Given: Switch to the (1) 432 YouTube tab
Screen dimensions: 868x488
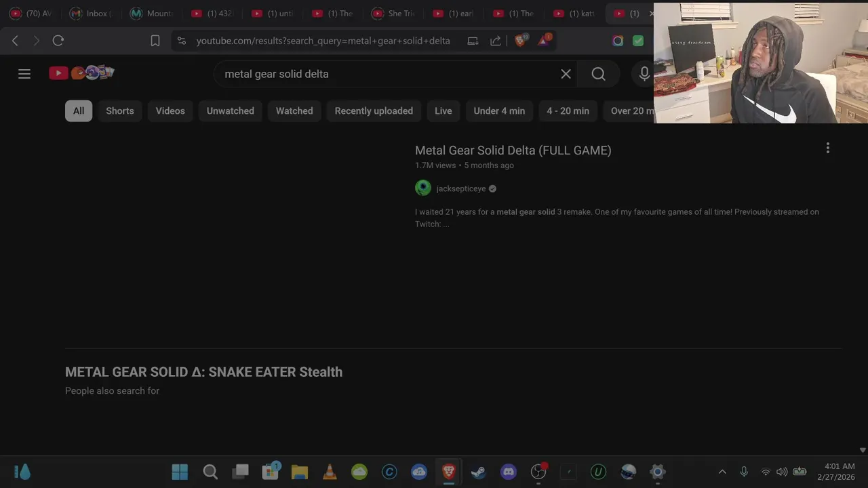Looking at the screenshot, I should (213, 14).
